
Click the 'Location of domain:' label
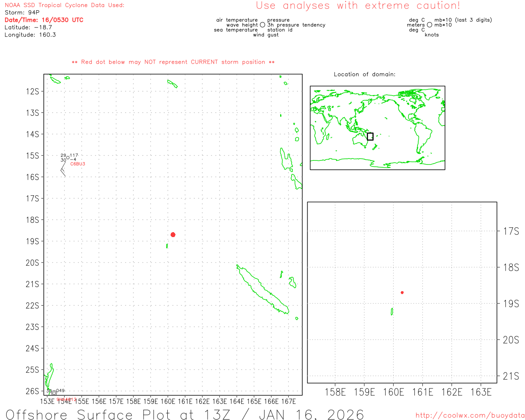364,74
